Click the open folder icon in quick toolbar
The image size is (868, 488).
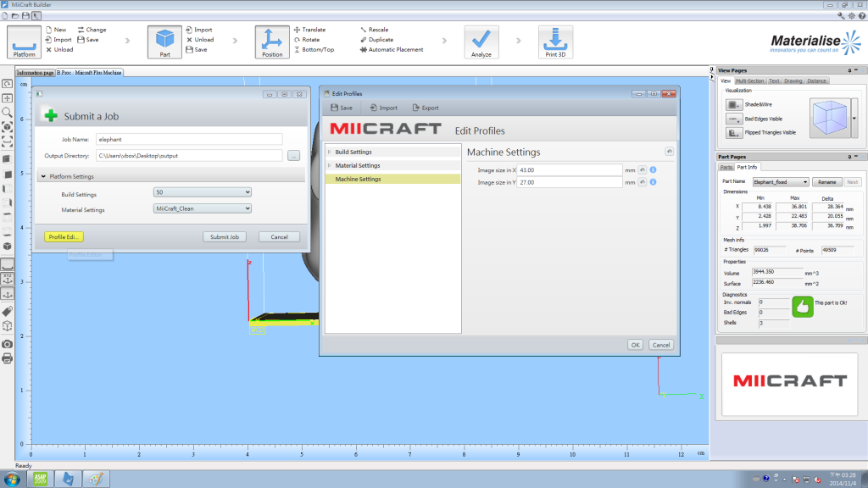[15, 16]
